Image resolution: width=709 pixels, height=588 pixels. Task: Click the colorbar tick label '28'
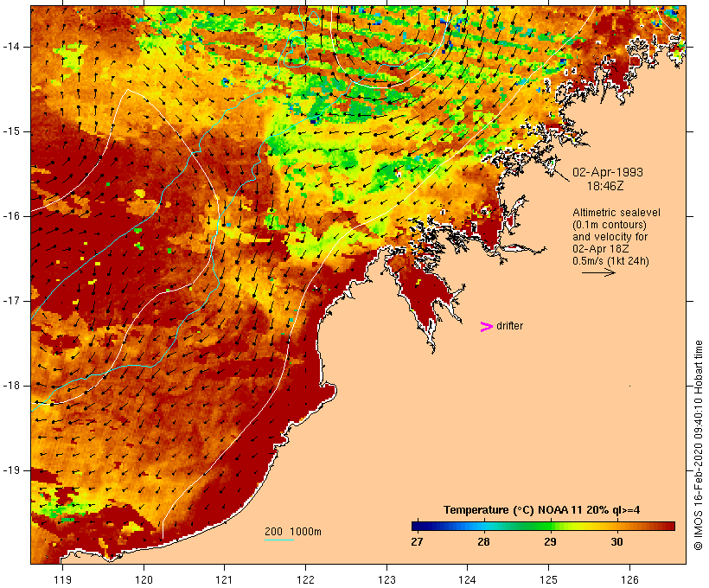[x=483, y=542]
